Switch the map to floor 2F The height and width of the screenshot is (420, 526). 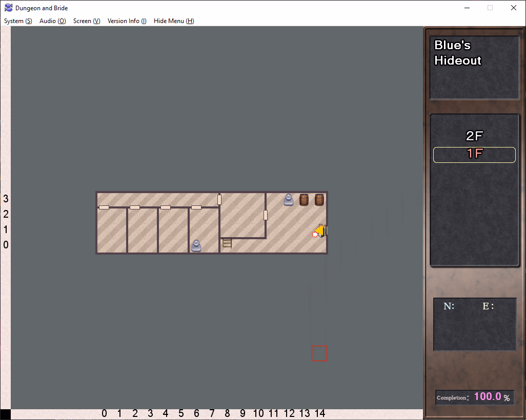coord(474,136)
